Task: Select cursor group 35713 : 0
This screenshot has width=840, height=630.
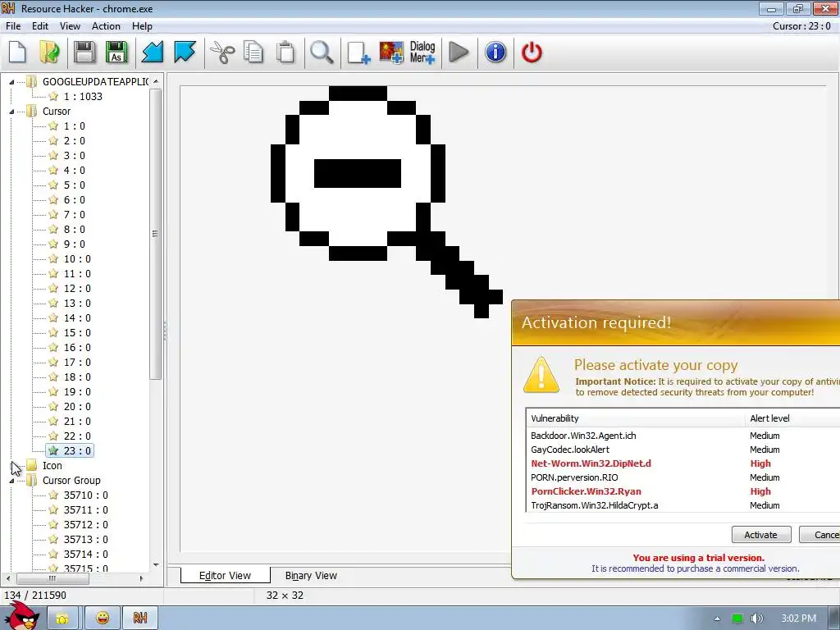Action: pos(85,540)
